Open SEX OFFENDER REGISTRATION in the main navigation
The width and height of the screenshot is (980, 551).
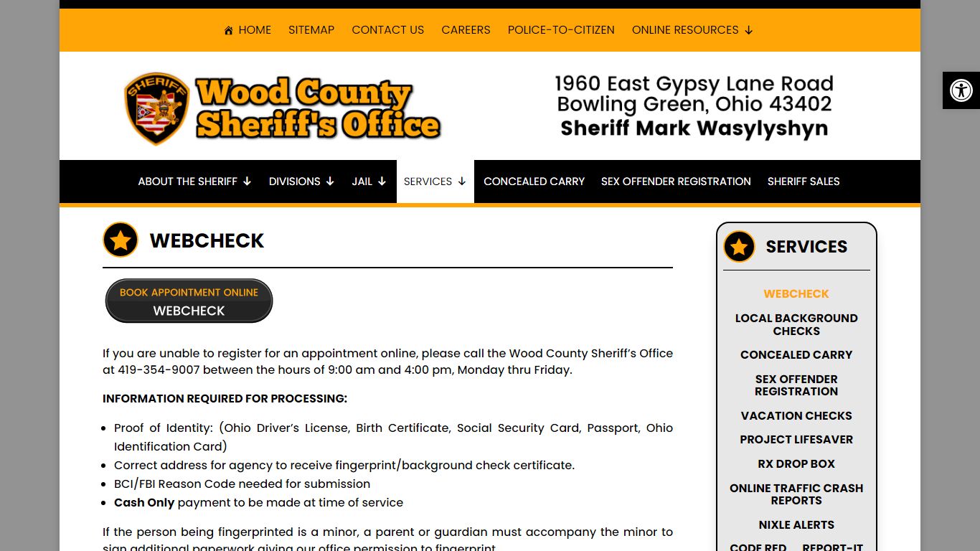pos(676,182)
